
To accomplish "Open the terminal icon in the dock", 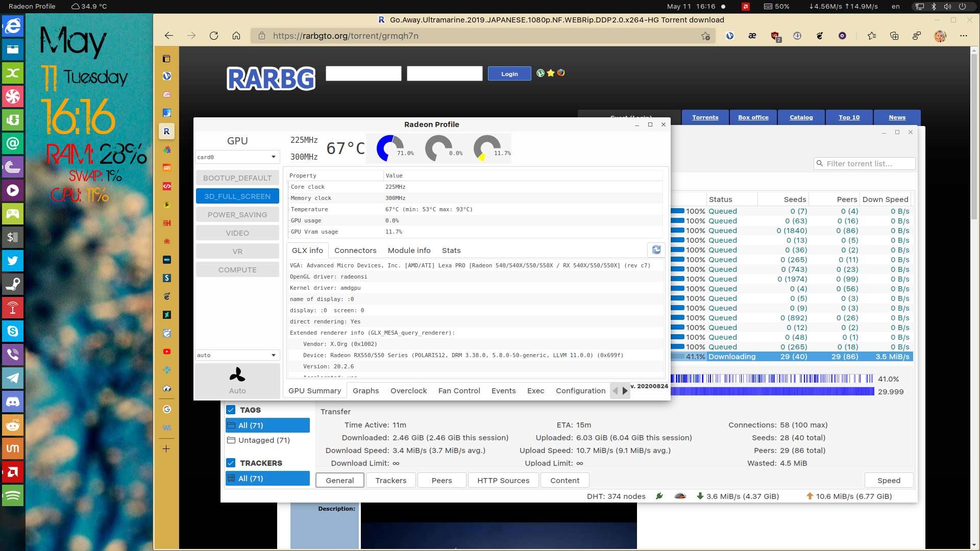I will coord(13,237).
